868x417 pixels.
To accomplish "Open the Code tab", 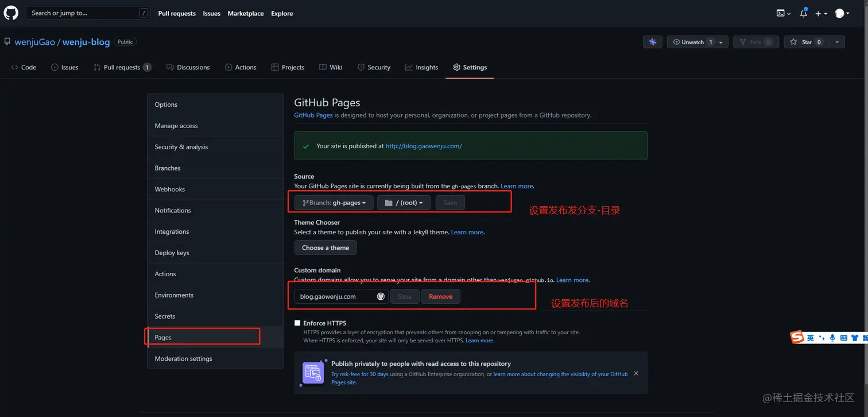I will click(x=24, y=67).
